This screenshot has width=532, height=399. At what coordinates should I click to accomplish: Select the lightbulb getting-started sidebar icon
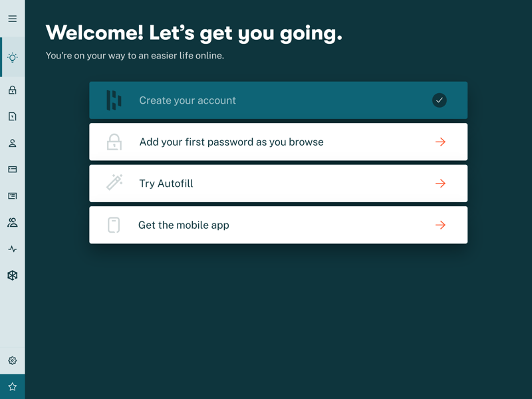(x=13, y=57)
